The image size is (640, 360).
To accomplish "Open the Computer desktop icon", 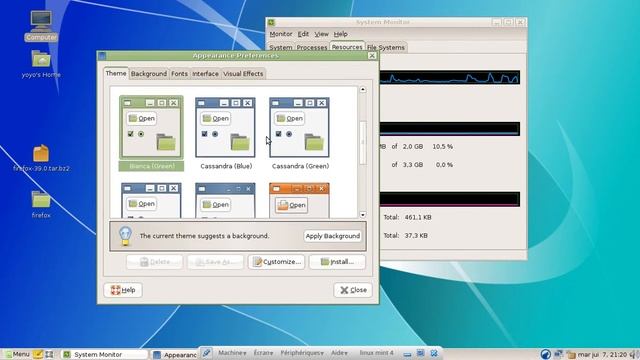I will [x=41, y=25].
